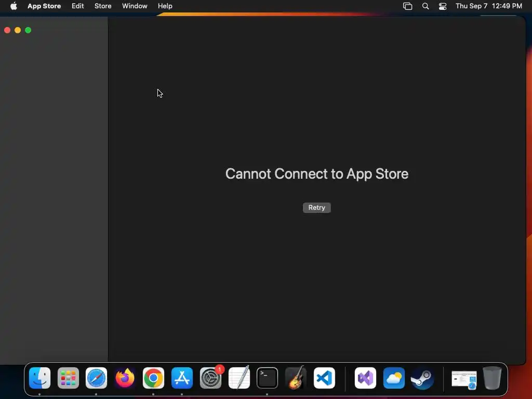Click the Retry button
This screenshot has width=532, height=399.
[316, 208]
